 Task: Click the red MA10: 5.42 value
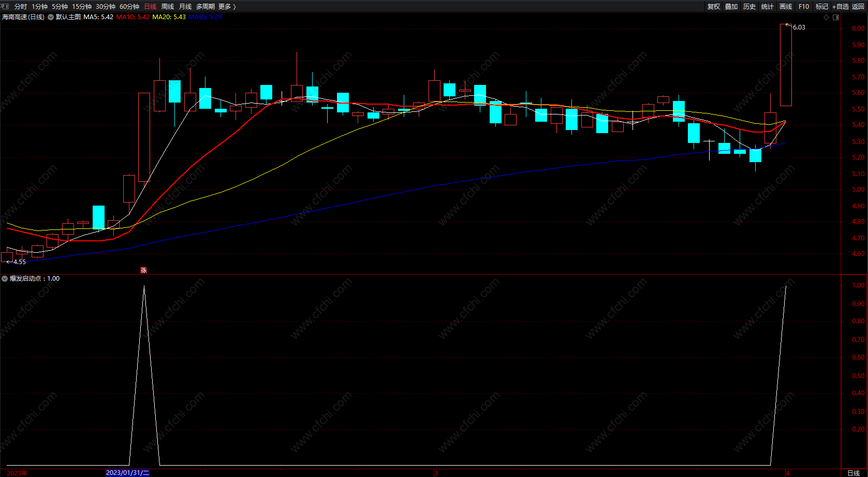[x=133, y=17]
